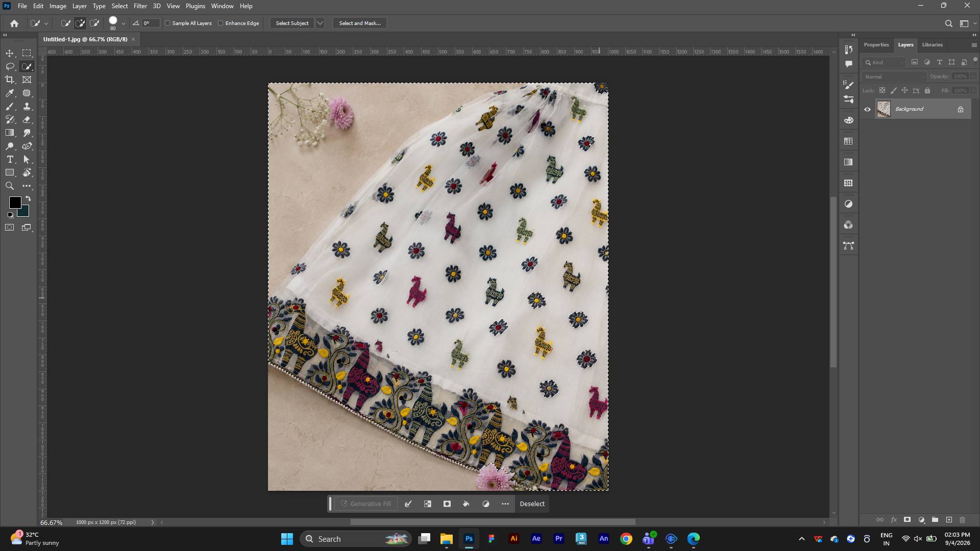Select the Zoom tool in toolbar
980x551 pixels.
(10, 186)
